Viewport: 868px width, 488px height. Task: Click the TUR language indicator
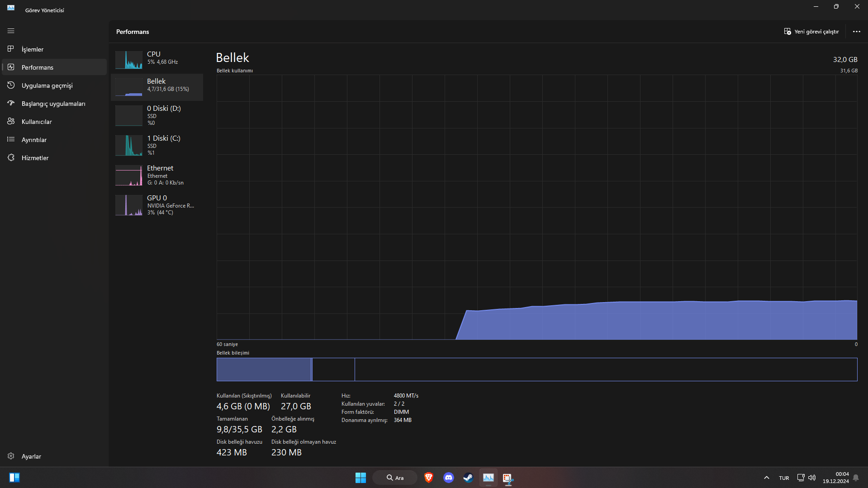[784, 478]
